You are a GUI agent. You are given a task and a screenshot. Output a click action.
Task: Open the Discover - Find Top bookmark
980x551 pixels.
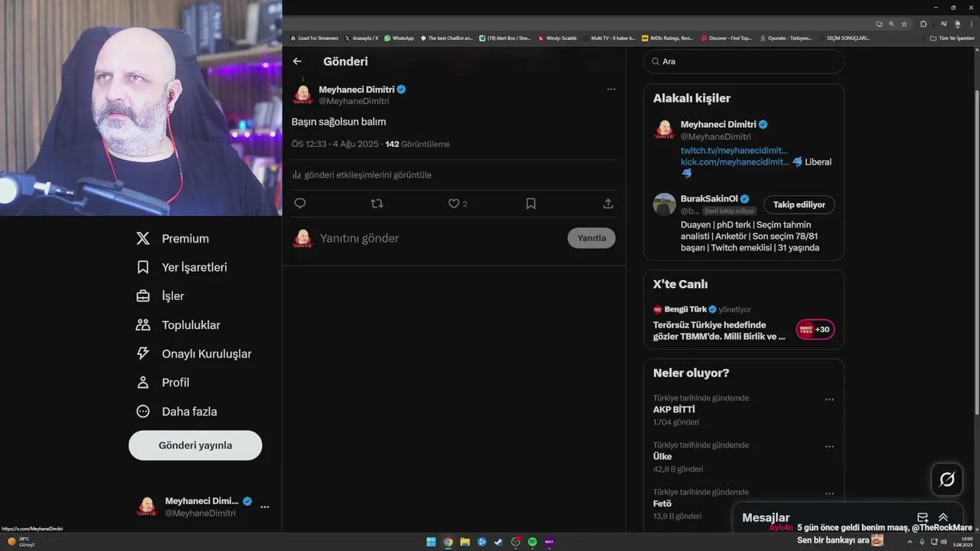(x=727, y=37)
